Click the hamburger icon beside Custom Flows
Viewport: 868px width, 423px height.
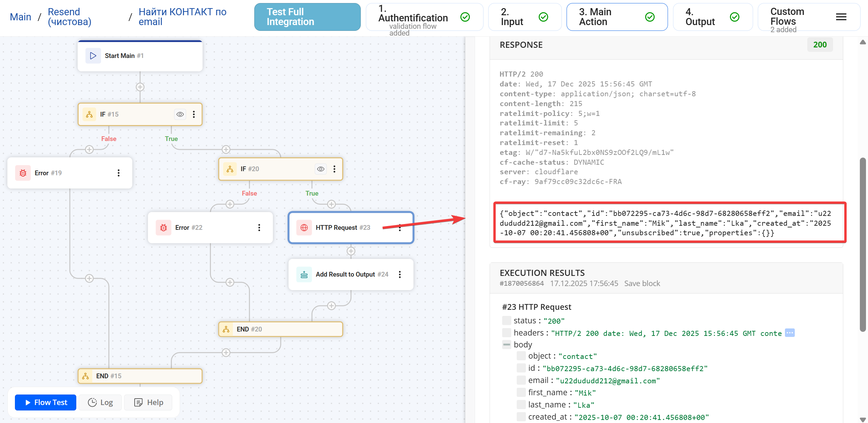tap(841, 17)
